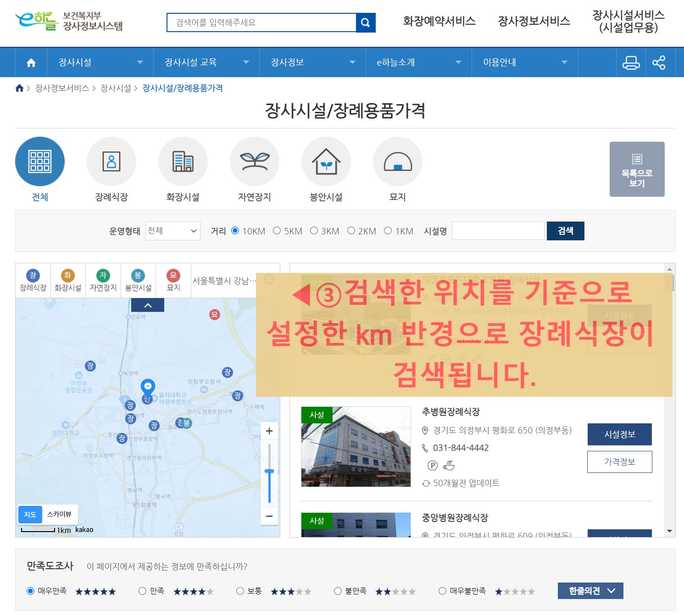Click the 추병원장례식장 photo thumbnail

[x=356, y=447]
